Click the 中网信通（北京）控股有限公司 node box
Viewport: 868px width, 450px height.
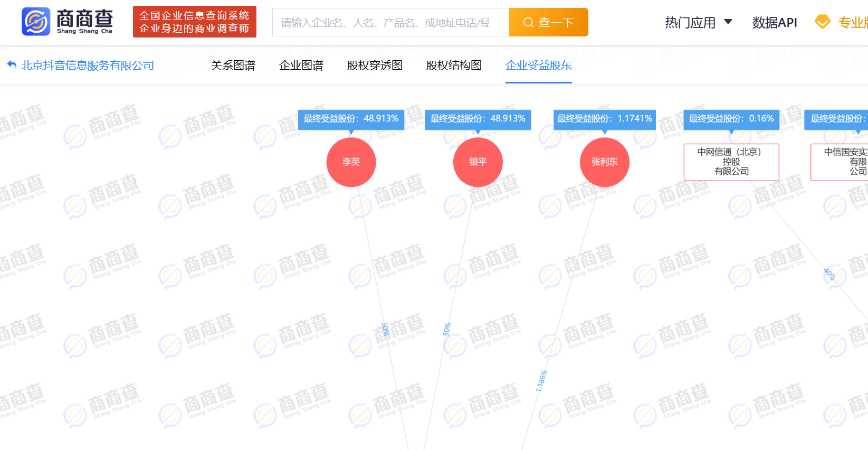pyautogui.click(x=731, y=162)
